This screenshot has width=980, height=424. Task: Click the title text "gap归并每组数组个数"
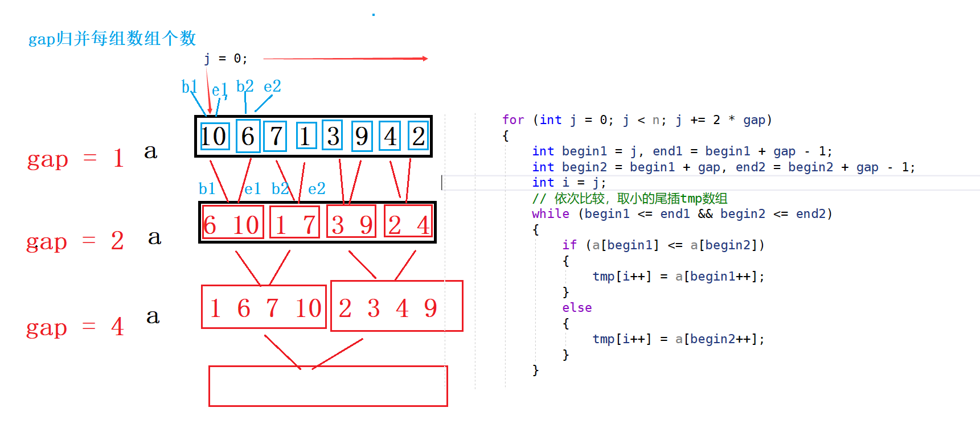[x=112, y=39]
